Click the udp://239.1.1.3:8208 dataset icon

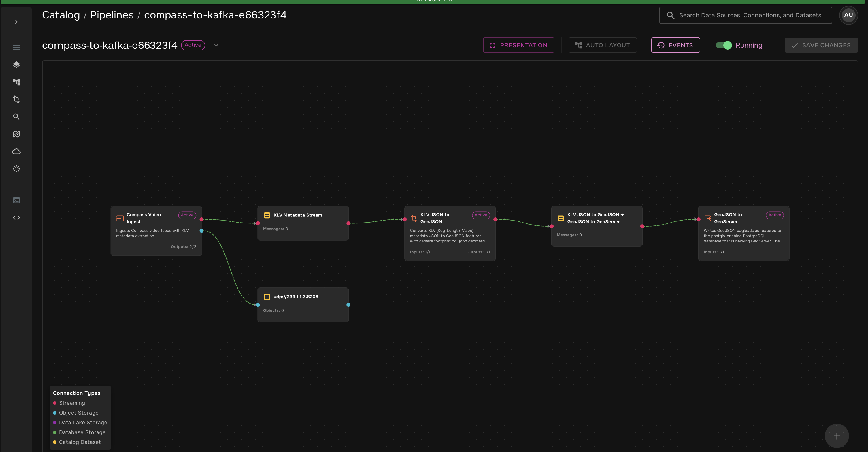[x=267, y=297]
